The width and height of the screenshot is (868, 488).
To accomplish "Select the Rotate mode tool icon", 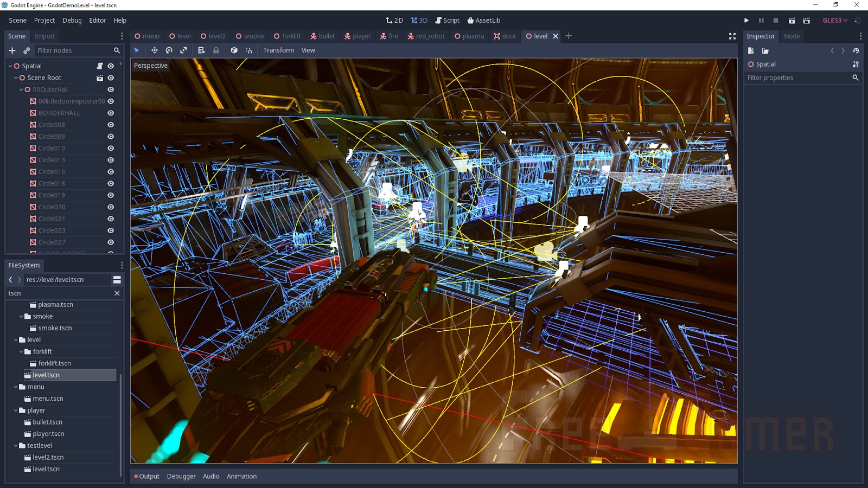I will pos(169,50).
